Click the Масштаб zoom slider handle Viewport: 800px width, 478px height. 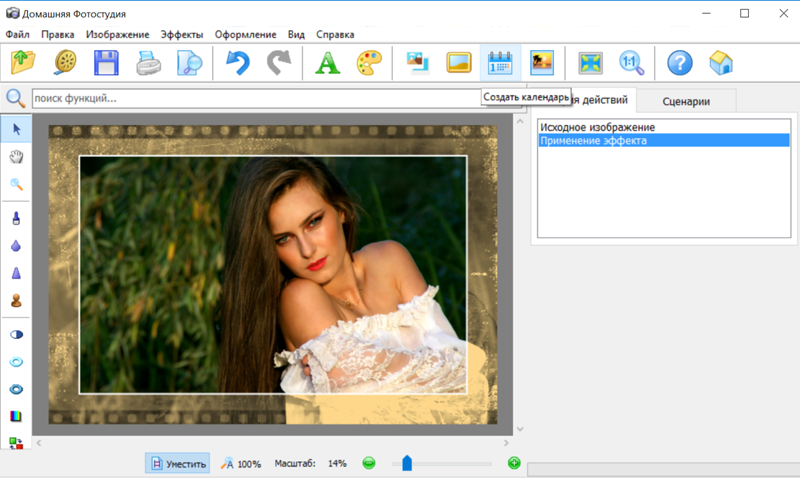click(x=407, y=462)
